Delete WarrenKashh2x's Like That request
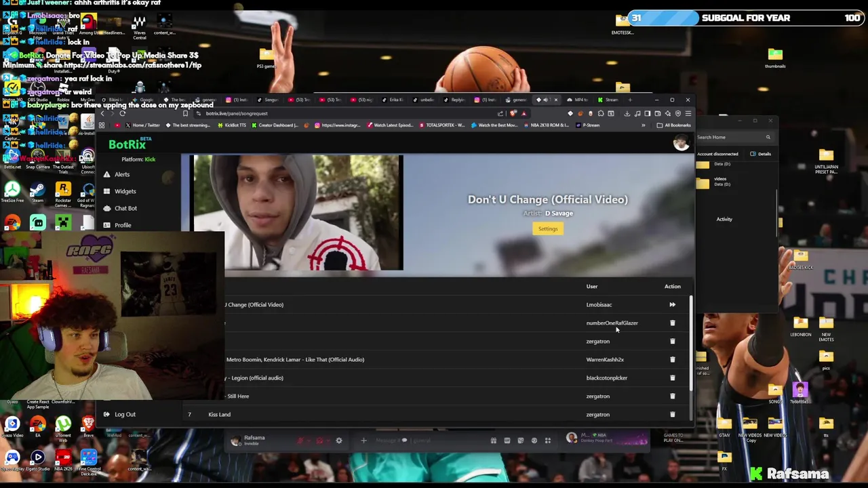The width and height of the screenshot is (868, 488). click(x=672, y=359)
